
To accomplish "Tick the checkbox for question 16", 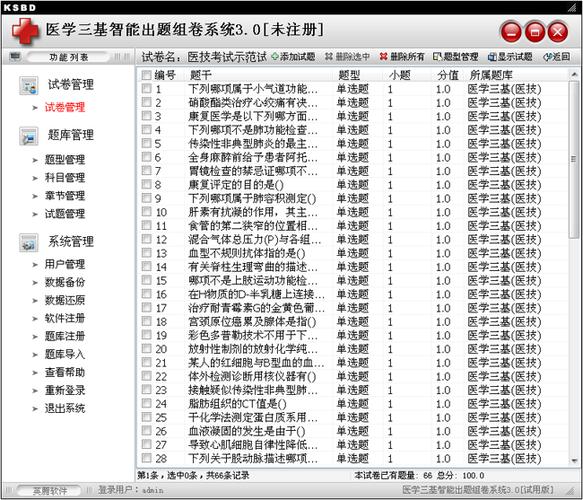I will tap(146, 294).
